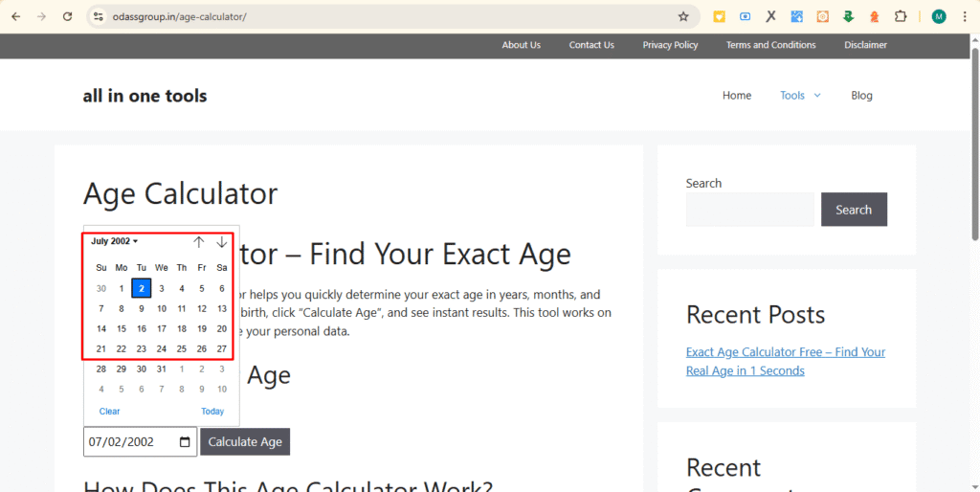Screen dimensions: 980x492
Task: Open Chrome's three-dot menu
Action: pyautogui.click(x=965, y=17)
